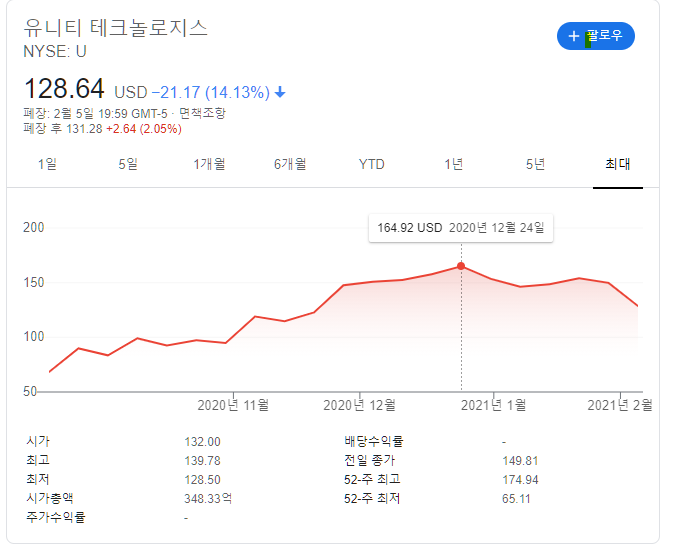
Task: Click the 2020년 12월 axis label
Action: coord(359,405)
